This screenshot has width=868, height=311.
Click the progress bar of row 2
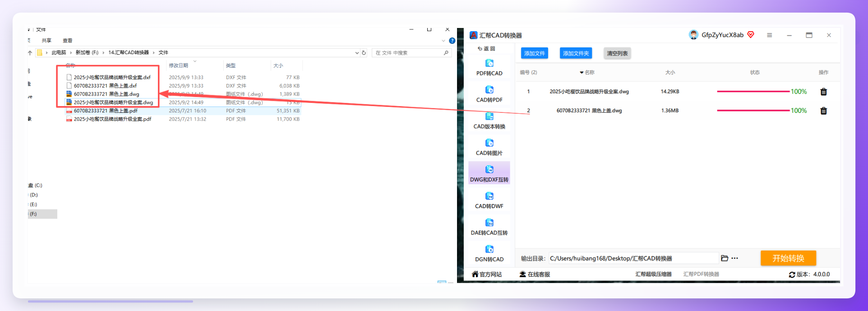(x=753, y=111)
